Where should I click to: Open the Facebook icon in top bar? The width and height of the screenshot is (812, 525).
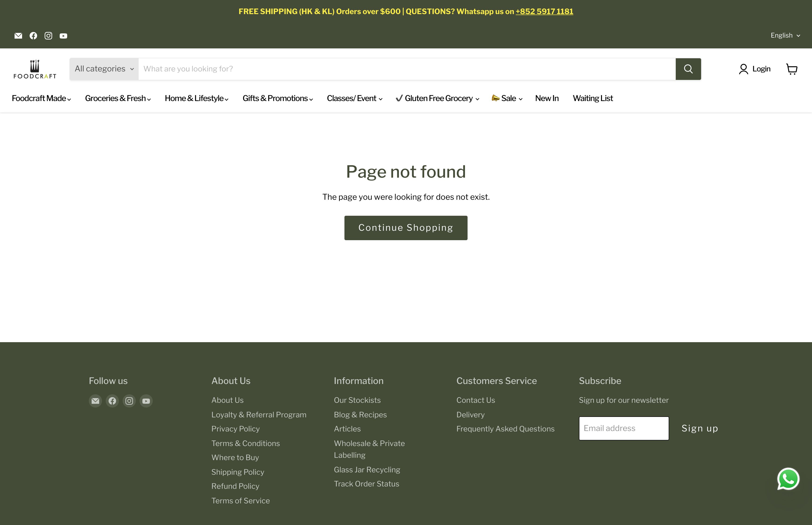[33, 36]
